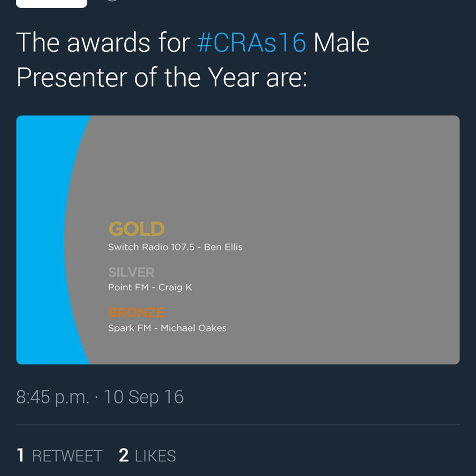
Task: Click the word "Male" in the tweet
Action: tap(341, 43)
